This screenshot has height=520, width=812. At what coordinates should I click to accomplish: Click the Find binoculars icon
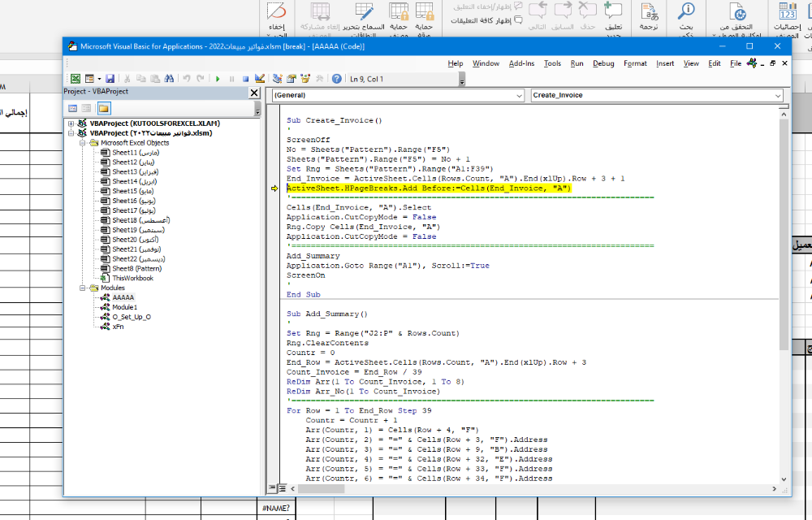(x=169, y=79)
